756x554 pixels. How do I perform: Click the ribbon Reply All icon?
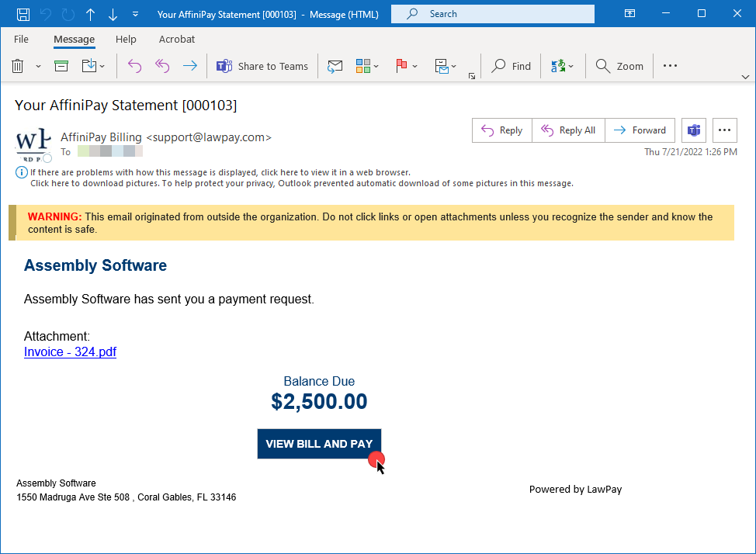point(162,66)
